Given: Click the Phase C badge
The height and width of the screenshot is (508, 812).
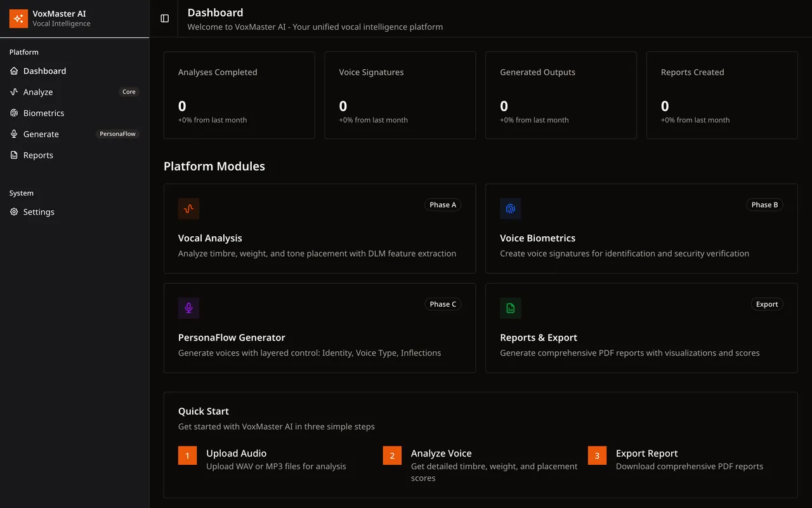Looking at the screenshot, I should click(443, 304).
